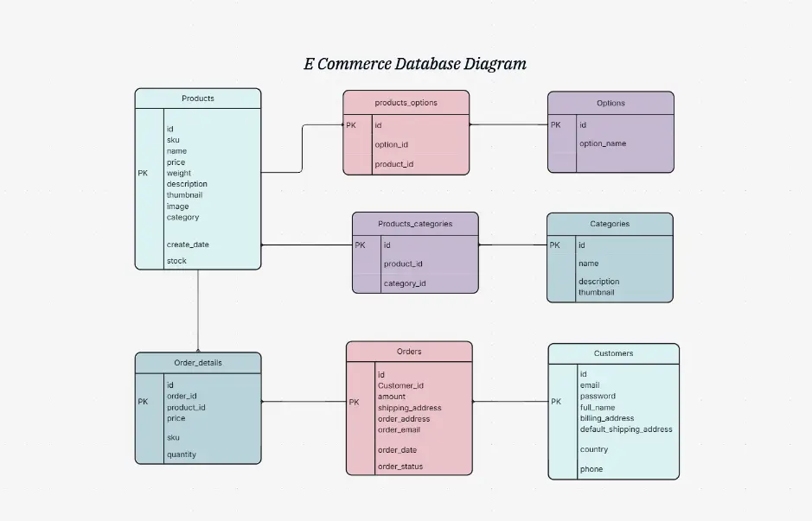Click the E Commerce Database Diagram title
This screenshot has width=812, height=521.
click(413, 63)
